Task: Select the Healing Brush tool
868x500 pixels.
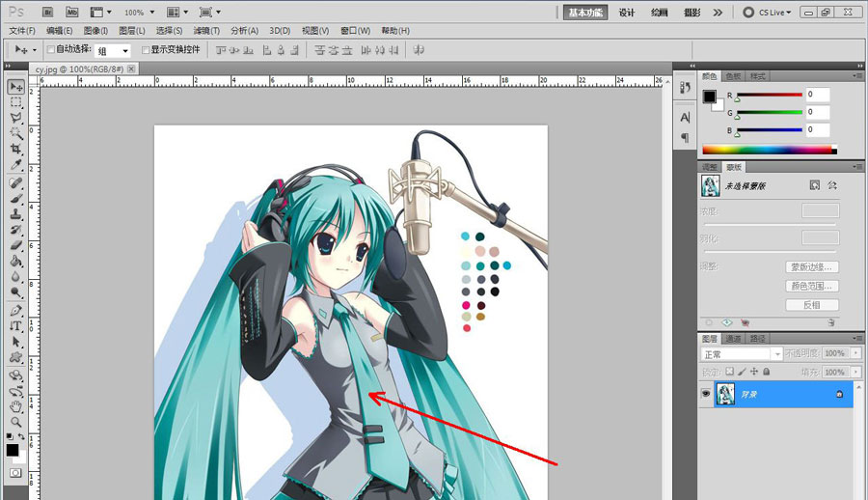Action: click(x=16, y=183)
